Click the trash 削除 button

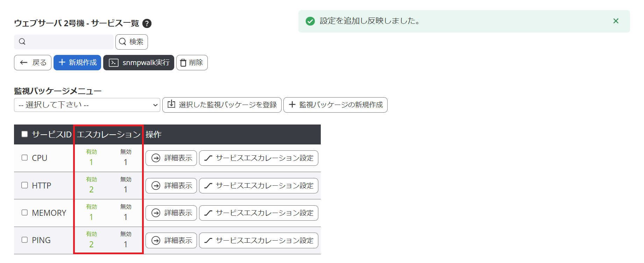click(x=192, y=63)
